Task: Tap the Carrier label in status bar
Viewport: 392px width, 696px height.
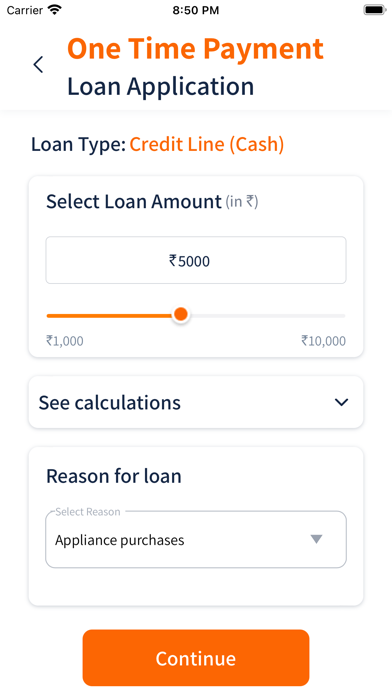Action: 25,10
